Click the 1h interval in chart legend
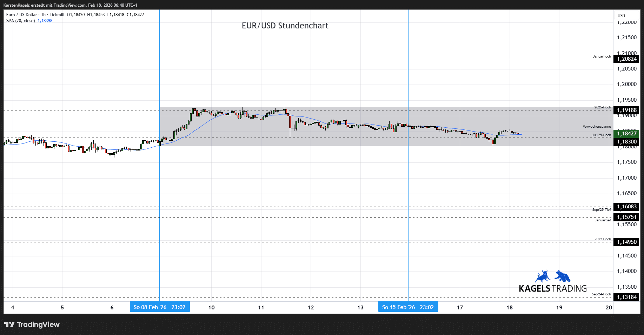This screenshot has width=644, height=335. (44, 15)
